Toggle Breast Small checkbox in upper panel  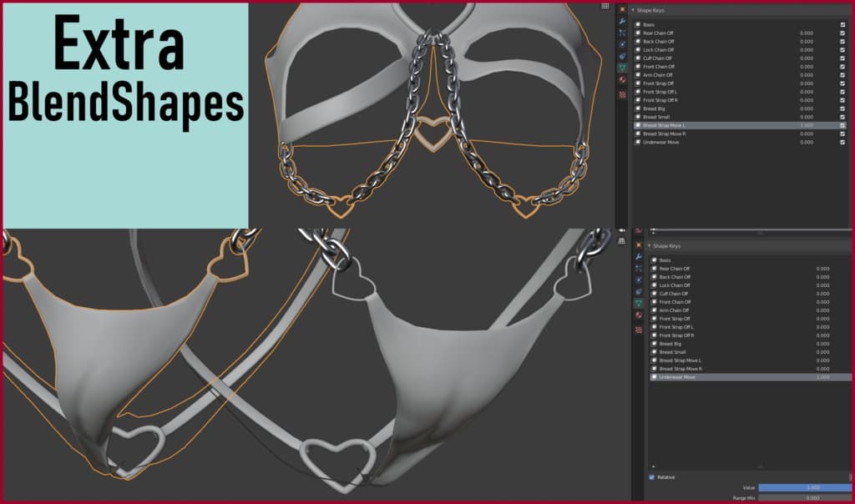(842, 117)
